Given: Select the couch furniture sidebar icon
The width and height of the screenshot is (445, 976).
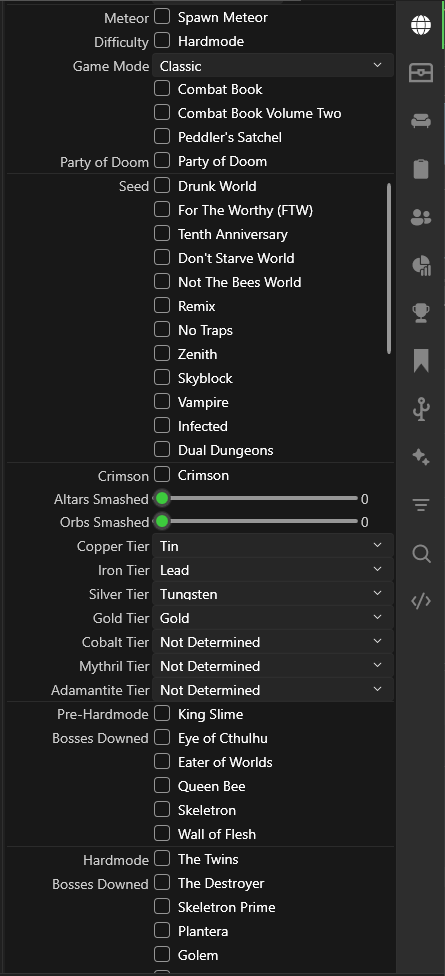Looking at the screenshot, I should pyautogui.click(x=421, y=121).
